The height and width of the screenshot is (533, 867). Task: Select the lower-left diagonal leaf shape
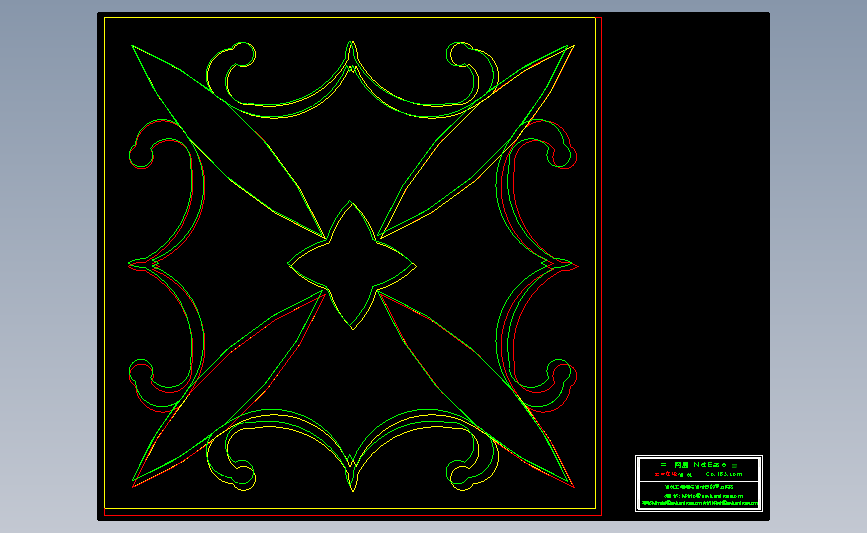[228, 390]
